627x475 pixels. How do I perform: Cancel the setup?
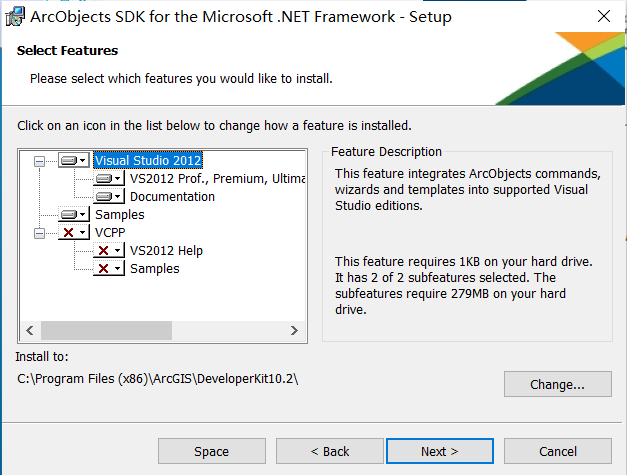pyautogui.click(x=557, y=451)
